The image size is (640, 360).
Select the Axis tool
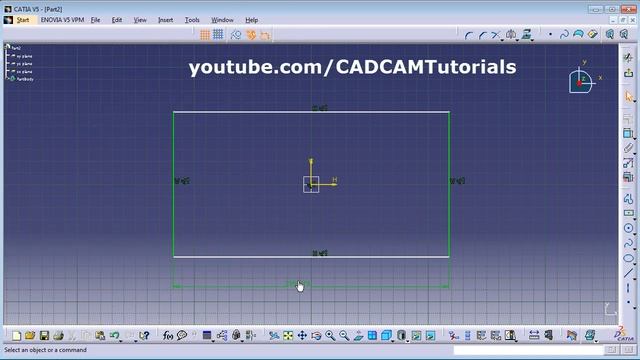tap(628, 288)
